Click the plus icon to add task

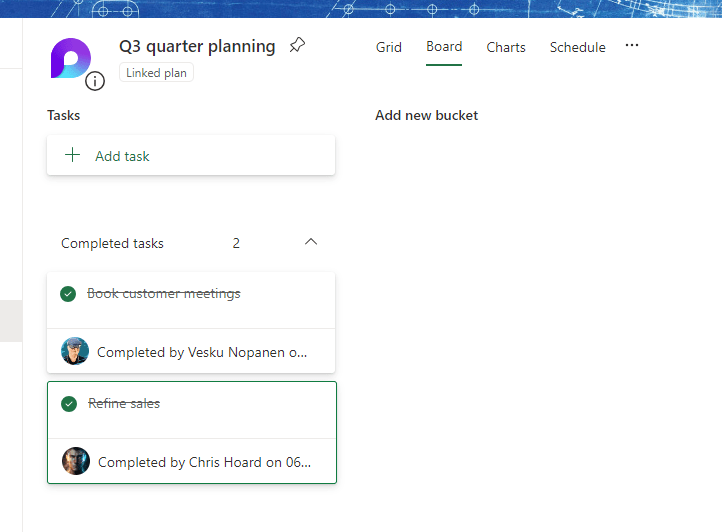pos(72,156)
